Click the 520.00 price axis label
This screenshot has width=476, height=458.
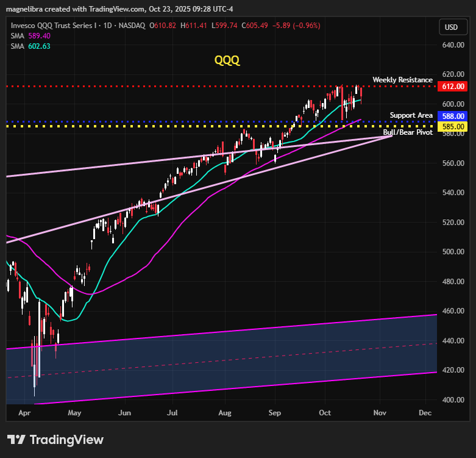453,223
